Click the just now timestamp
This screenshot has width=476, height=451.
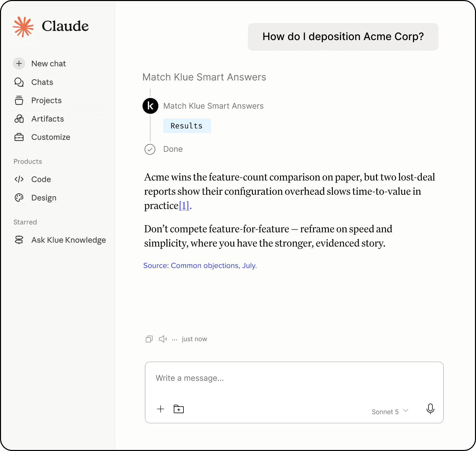pos(194,339)
